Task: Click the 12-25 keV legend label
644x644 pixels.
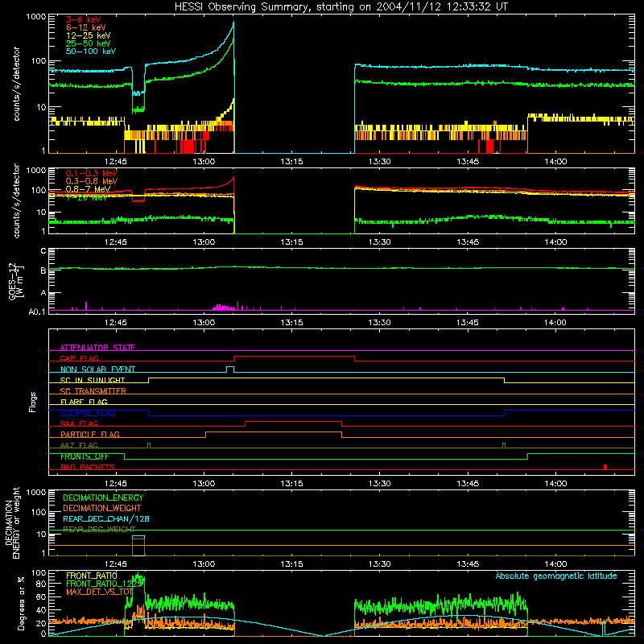Action: pyautogui.click(x=89, y=35)
